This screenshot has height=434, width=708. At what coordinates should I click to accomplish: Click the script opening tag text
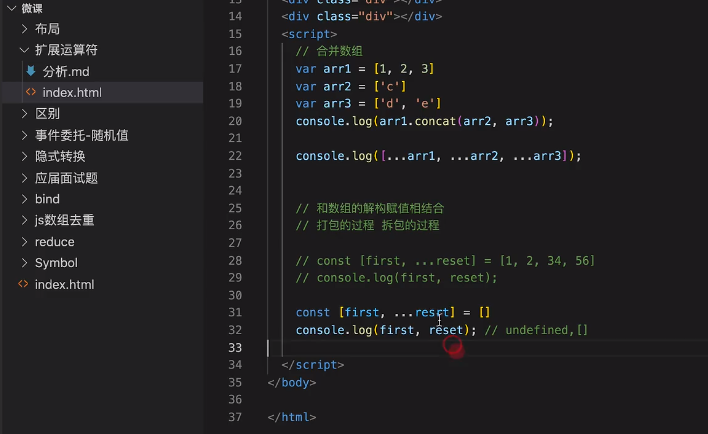pyautogui.click(x=309, y=34)
